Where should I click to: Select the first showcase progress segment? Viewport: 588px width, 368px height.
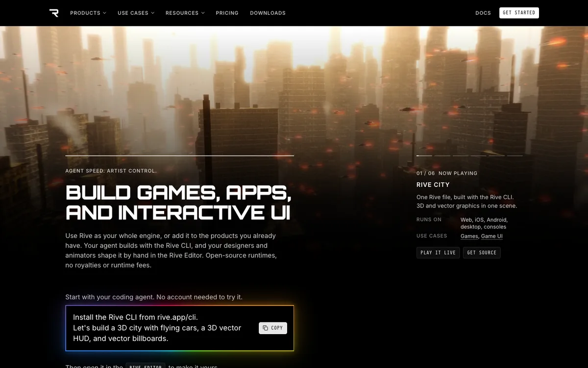(x=424, y=156)
